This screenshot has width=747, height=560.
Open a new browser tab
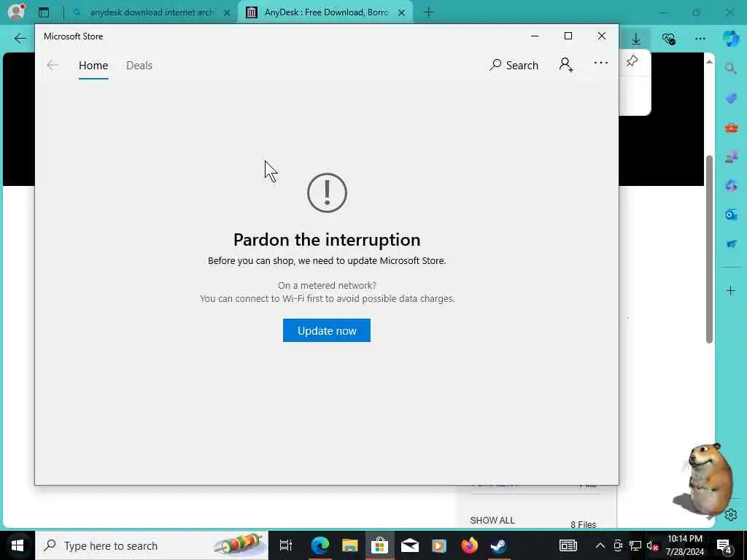[x=428, y=12]
